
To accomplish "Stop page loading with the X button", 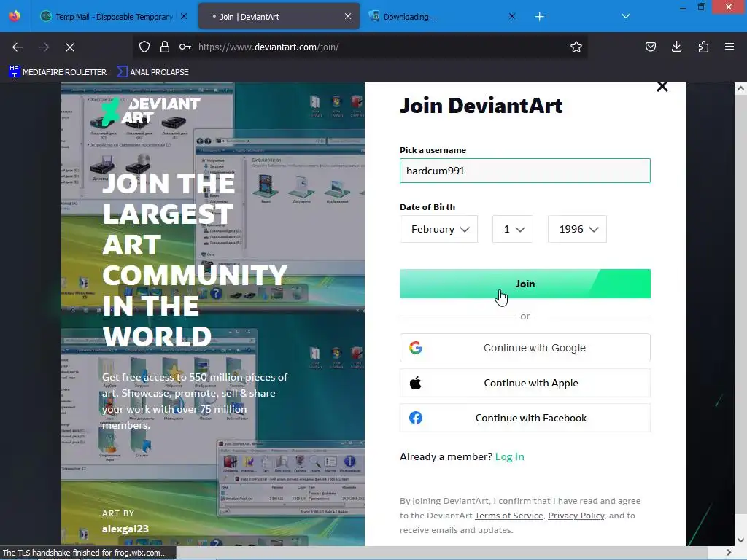I will 70,47.
